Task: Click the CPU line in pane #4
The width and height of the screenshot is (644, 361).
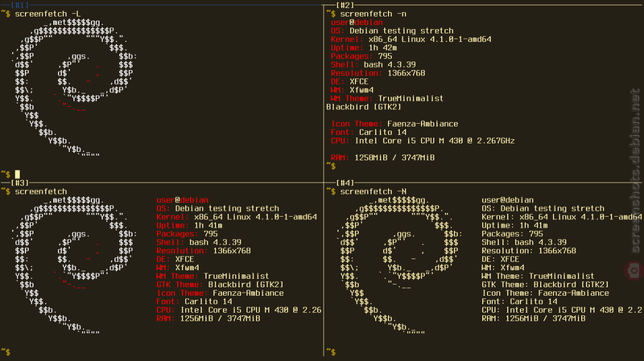Action: (562, 310)
